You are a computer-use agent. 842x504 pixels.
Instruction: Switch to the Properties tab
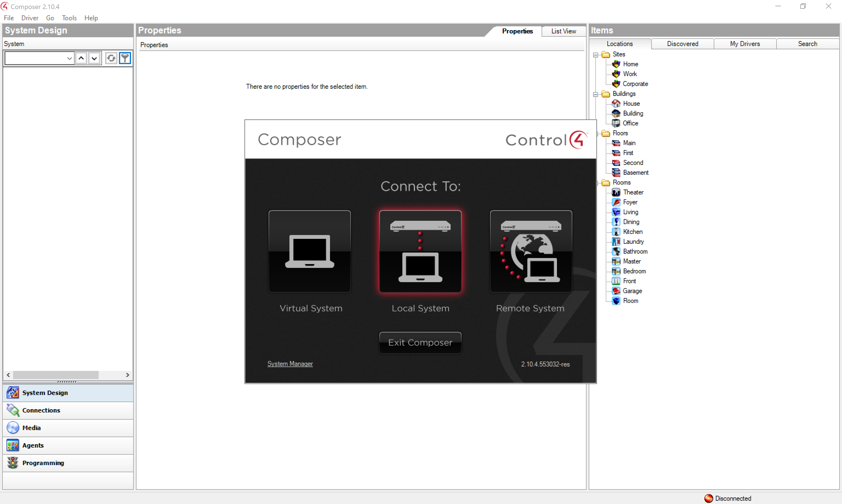point(517,31)
